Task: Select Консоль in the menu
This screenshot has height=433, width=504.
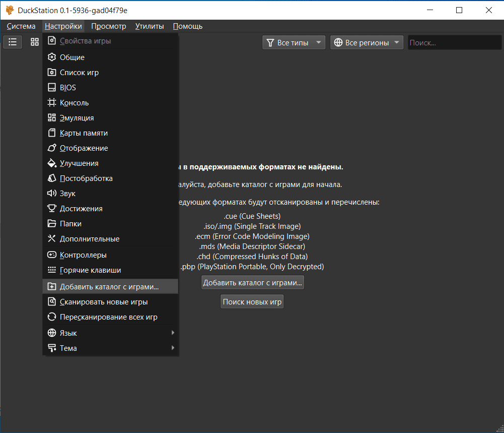Action: tap(110, 102)
